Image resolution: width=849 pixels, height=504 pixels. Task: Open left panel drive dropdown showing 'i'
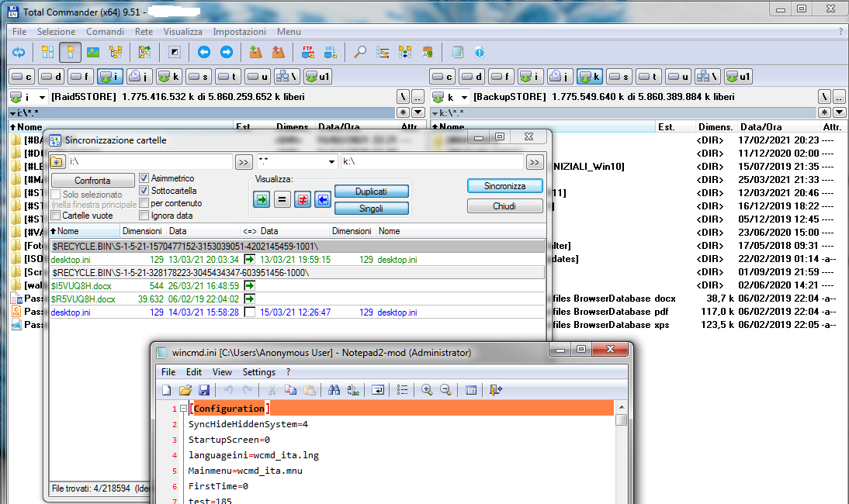(42, 98)
